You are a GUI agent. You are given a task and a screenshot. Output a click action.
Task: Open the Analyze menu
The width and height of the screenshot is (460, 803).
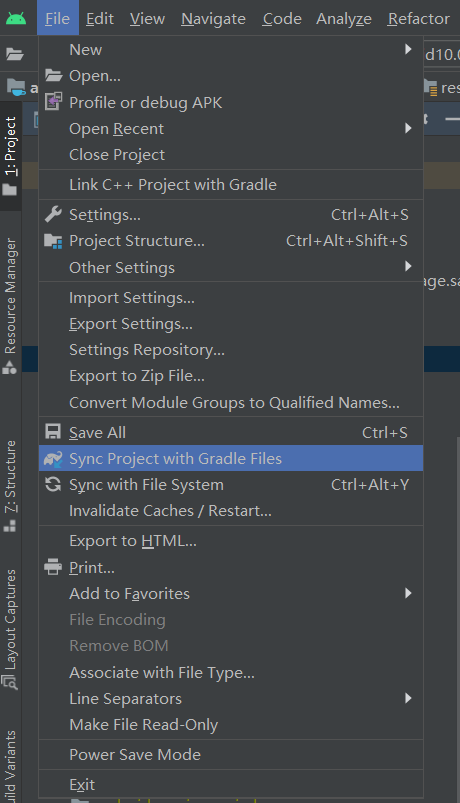[344, 18]
